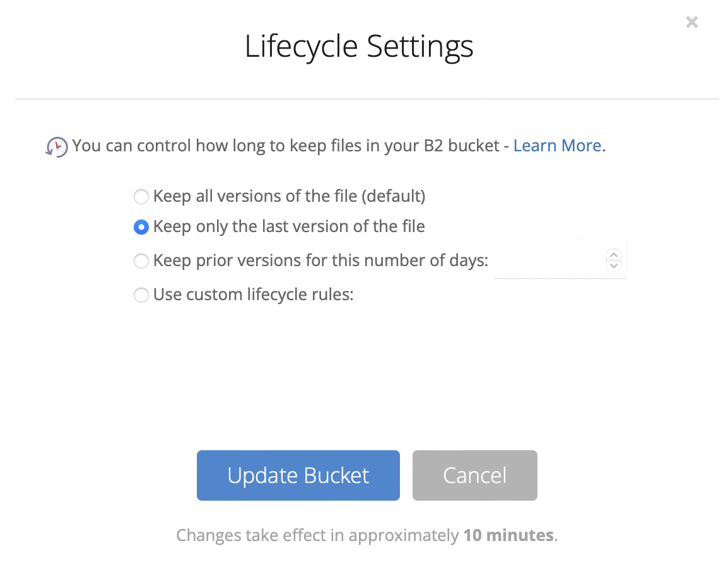
Task: Click the 'Use custom lifecycle rules:' label text
Action: (254, 294)
